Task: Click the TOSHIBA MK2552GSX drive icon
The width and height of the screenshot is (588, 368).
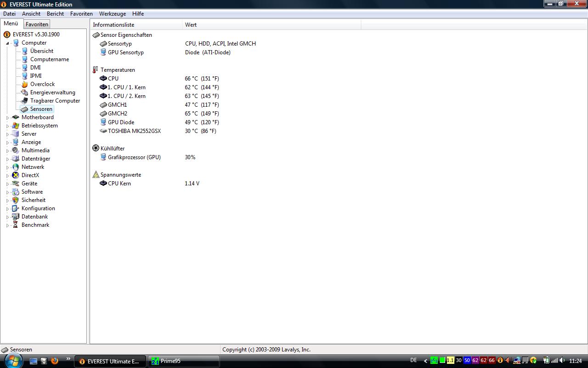Action: point(103,131)
